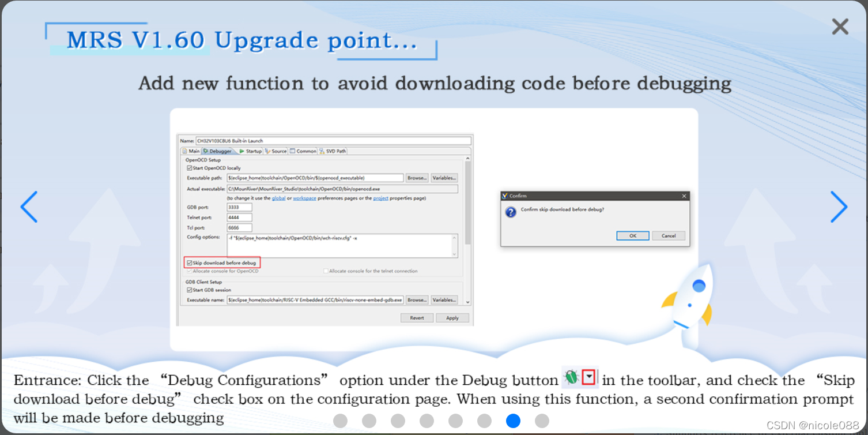Click the Revert button
This screenshot has width=868, height=435.
tap(417, 318)
